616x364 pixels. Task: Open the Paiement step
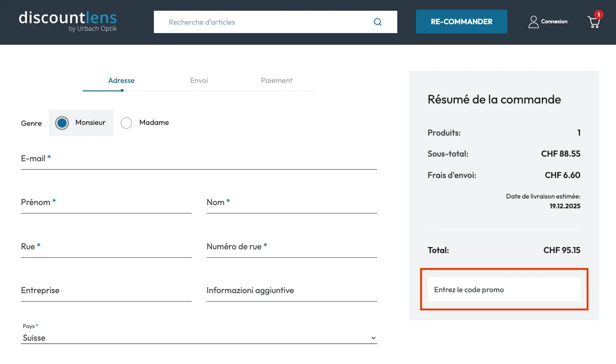[x=277, y=80]
